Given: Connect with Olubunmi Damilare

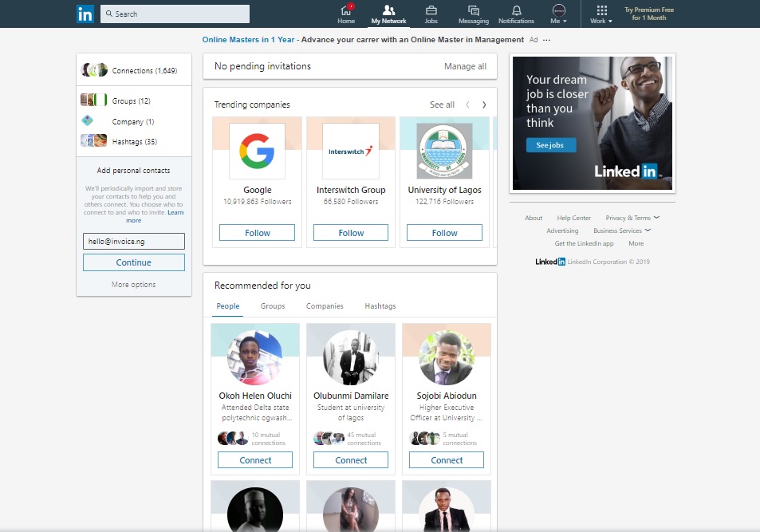Looking at the screenshot, I should [351, 460].
